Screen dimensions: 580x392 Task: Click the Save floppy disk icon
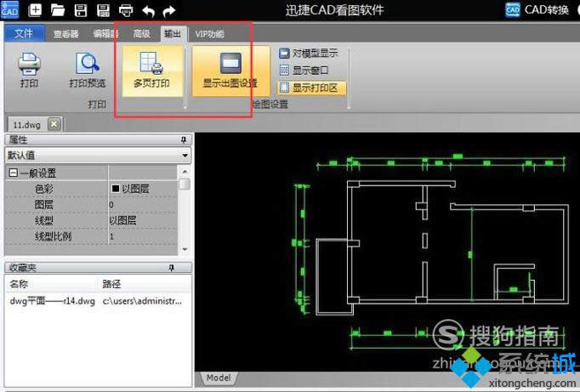click(81, 10)
